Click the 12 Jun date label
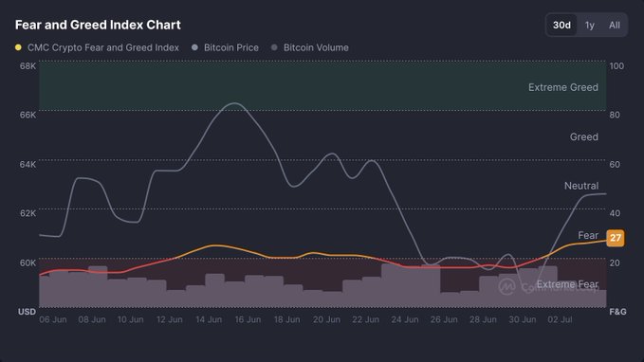This screenshot has height=362, width=644. pos(170,319)
